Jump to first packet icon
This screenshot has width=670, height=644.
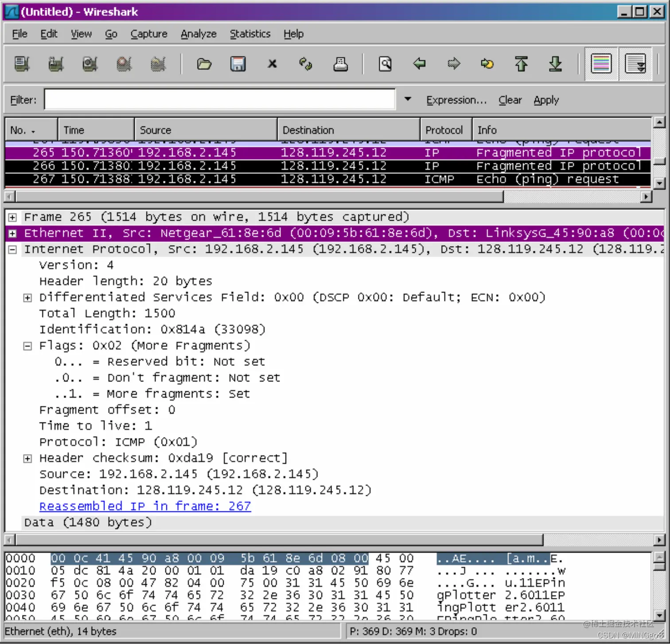(x=521, y=64)
